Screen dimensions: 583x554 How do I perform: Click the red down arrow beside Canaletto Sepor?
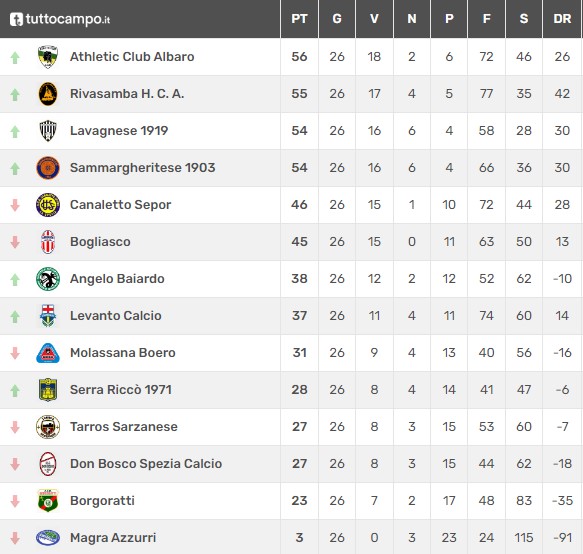tap(15, 205)
